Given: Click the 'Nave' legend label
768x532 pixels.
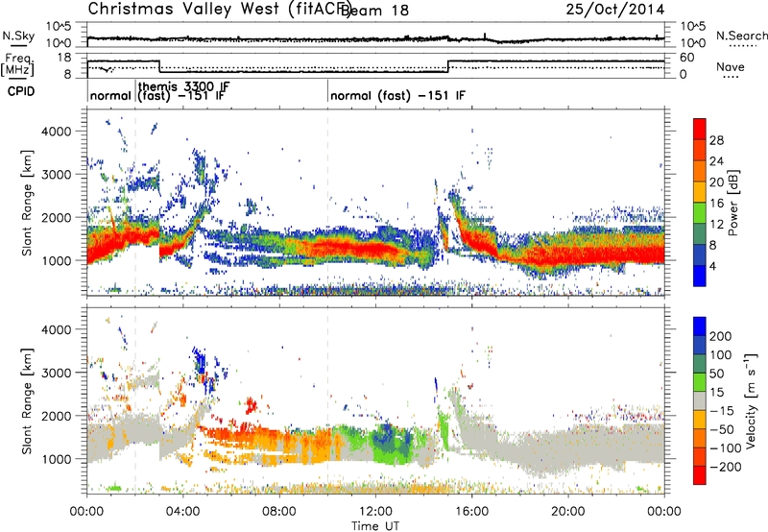Looking at the screenshot, I should coord(731,67).
